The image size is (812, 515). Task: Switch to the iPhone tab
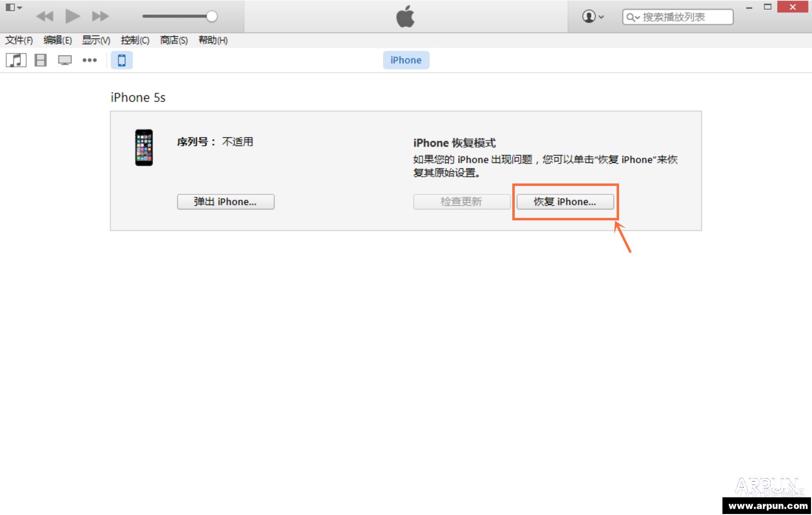tap(406, 60)
